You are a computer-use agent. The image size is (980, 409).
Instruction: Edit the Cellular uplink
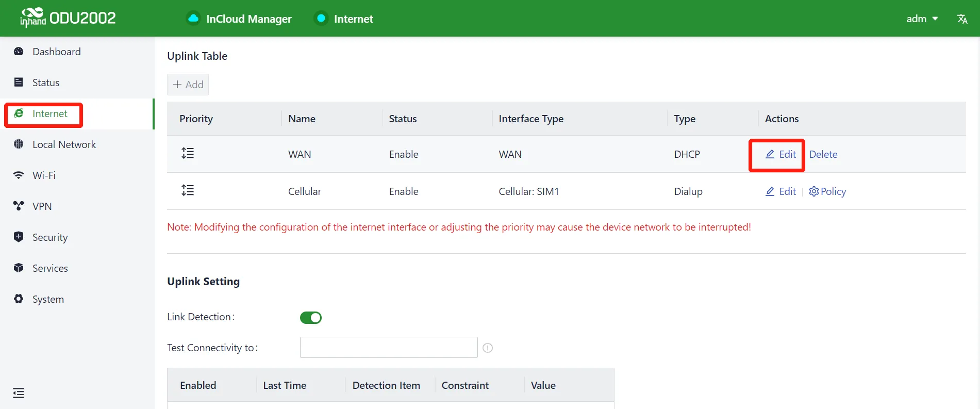pos(780,191)
